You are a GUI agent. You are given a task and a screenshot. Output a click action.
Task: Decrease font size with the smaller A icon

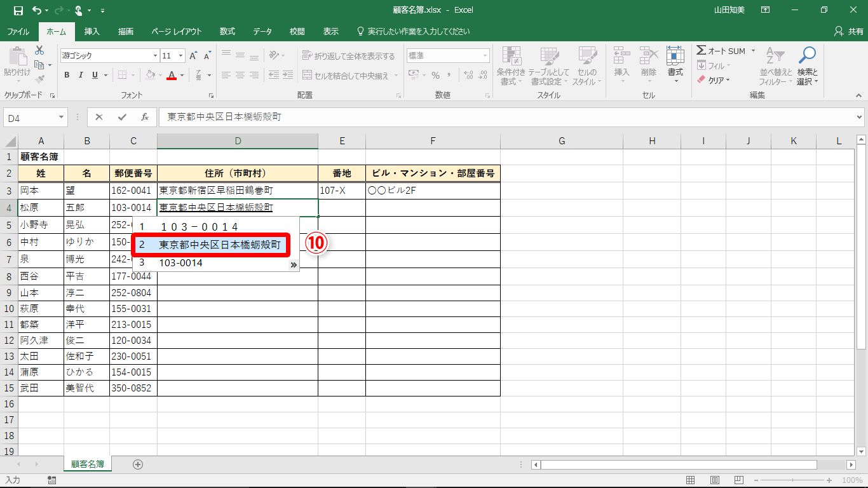tap(209, 56)
